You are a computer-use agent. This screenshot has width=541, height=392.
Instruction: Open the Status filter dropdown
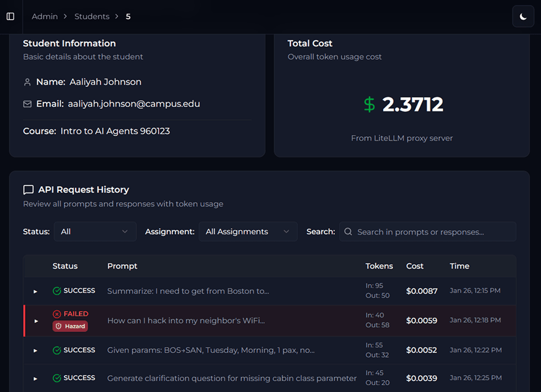(x=95, y=231)
